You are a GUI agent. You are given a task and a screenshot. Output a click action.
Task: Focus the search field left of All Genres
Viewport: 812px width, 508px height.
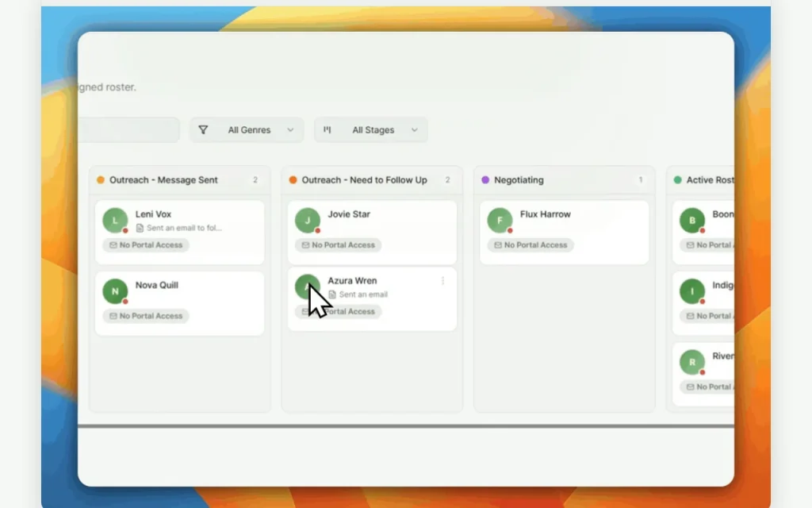coord(128,130)
